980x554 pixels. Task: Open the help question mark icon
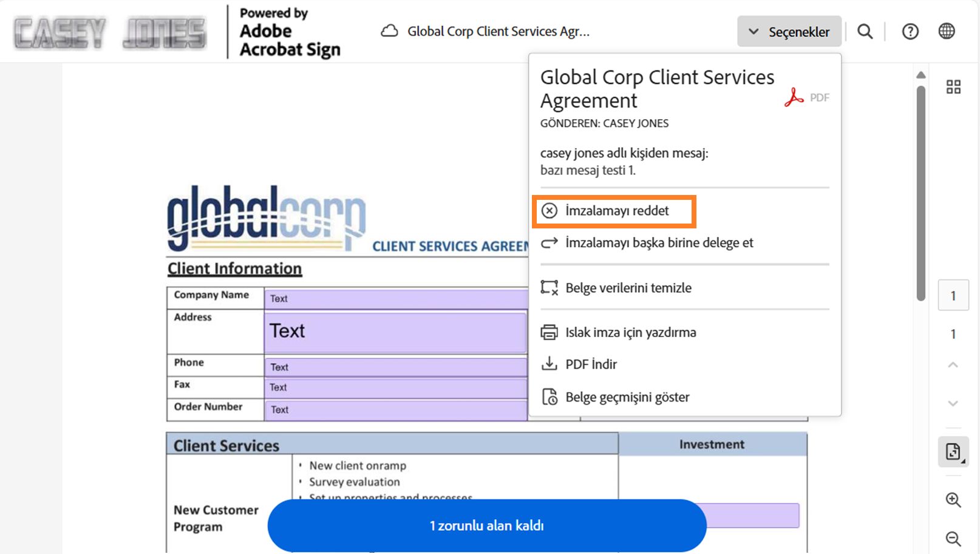point(910,32)
